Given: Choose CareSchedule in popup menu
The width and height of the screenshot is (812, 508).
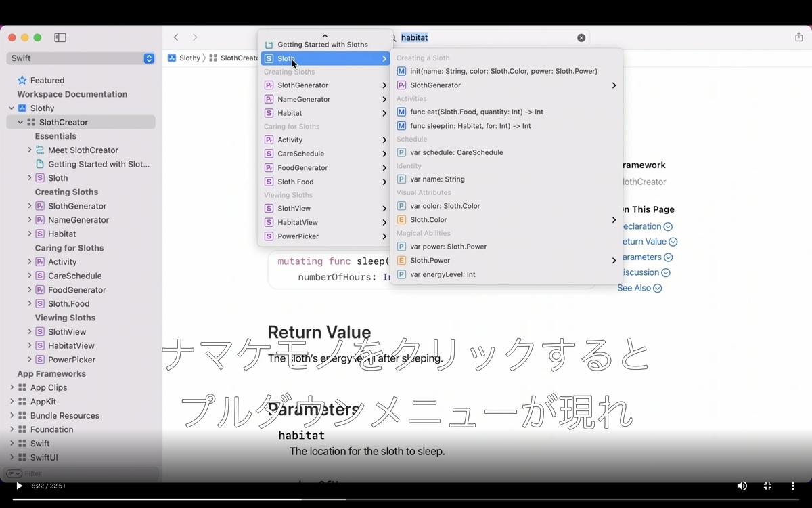Looking at the screenshot, I should pyautogui.click(x=325, y=154).
